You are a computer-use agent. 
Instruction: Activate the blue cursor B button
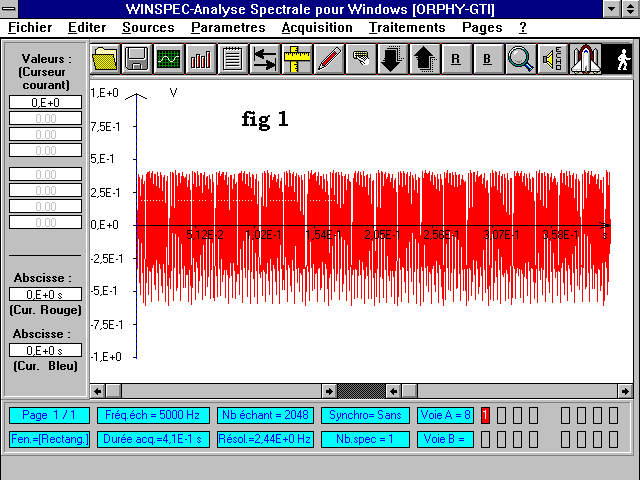point(488,59)
